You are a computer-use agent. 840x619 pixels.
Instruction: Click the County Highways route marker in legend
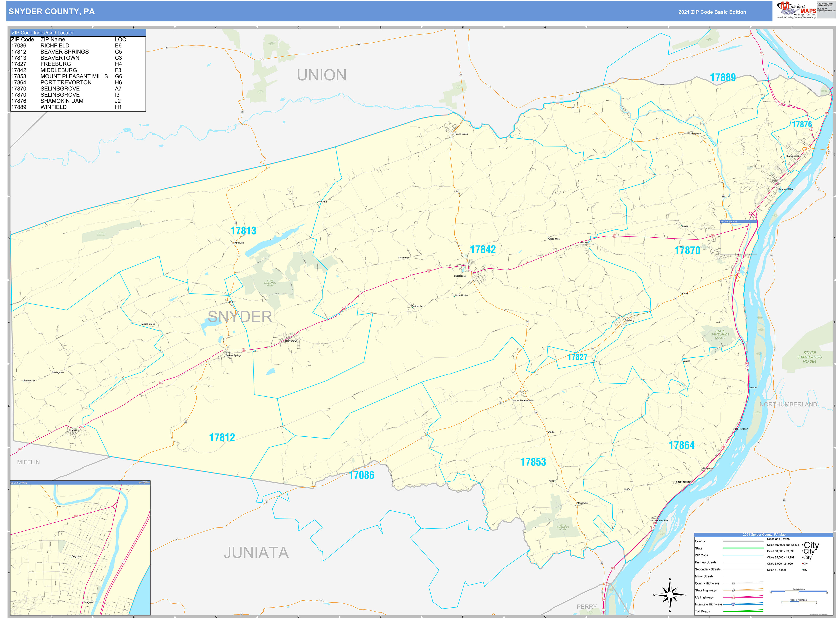(x=734, y=583)
